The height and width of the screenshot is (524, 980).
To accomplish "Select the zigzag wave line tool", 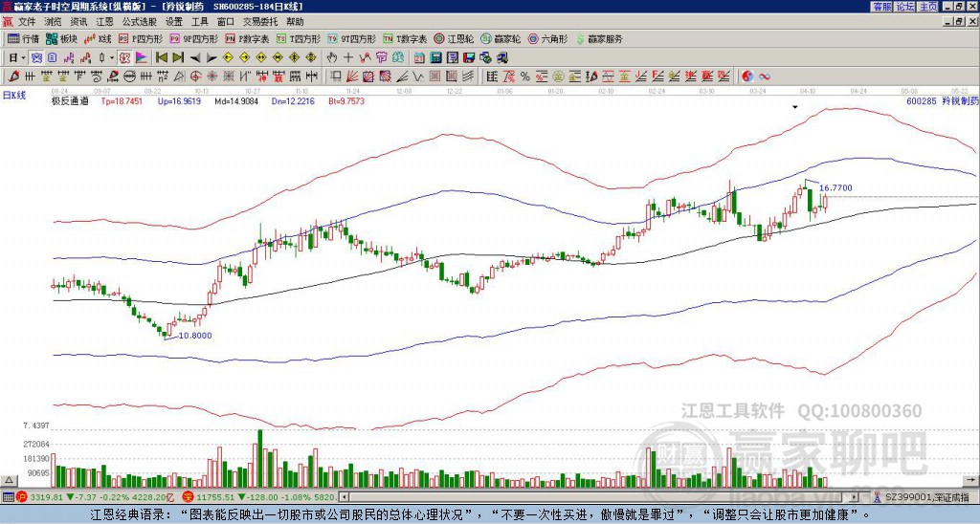I will [417, 76].
